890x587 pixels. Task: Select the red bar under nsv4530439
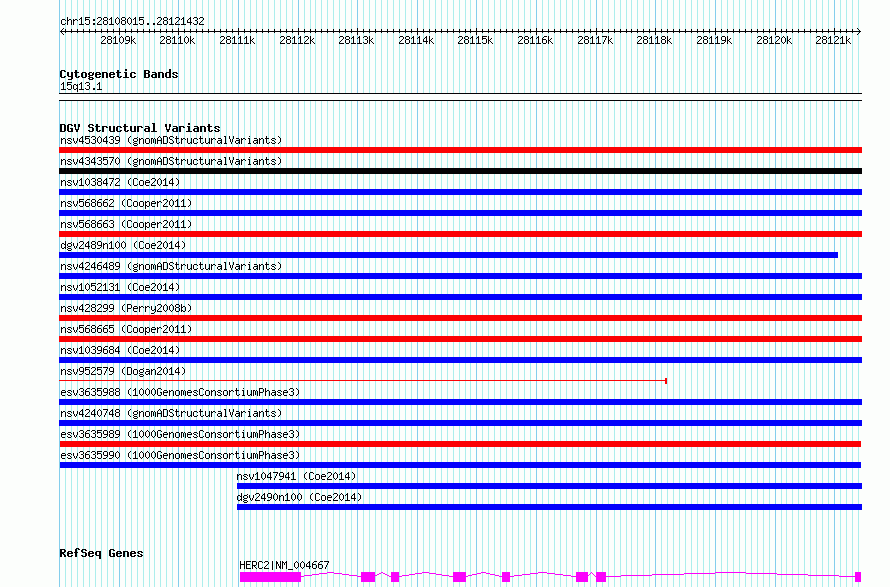pos(460,150)
